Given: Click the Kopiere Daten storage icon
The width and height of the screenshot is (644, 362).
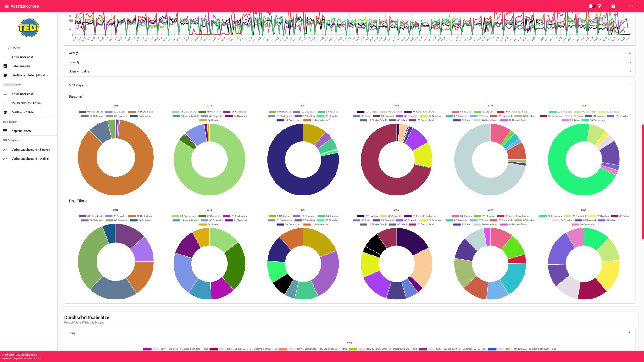Looking at the screenshot, I should point(5,131).
